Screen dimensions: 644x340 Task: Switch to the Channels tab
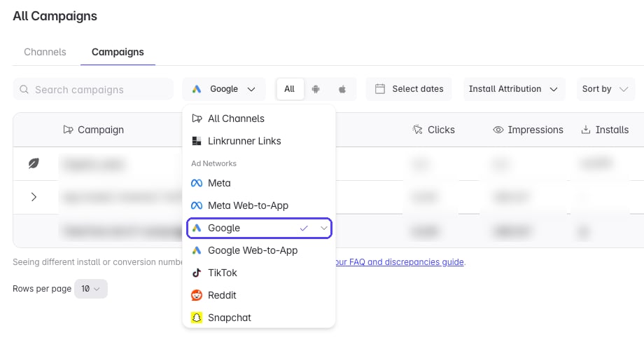pyautogui.click(x=45, y=52)
